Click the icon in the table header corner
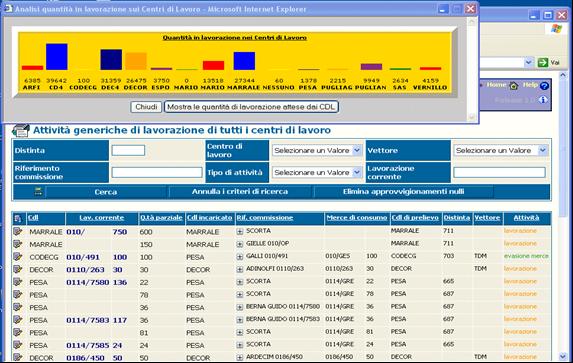573x363 pixels. 18,219
